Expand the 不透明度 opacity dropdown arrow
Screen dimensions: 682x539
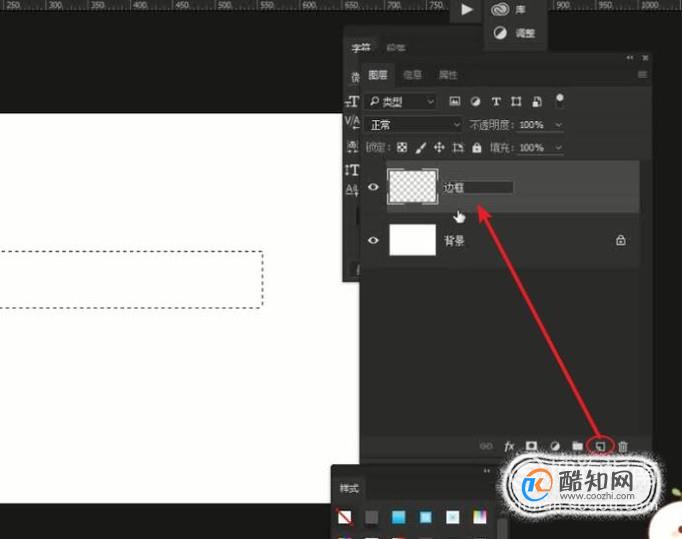(x=558, y=125)
